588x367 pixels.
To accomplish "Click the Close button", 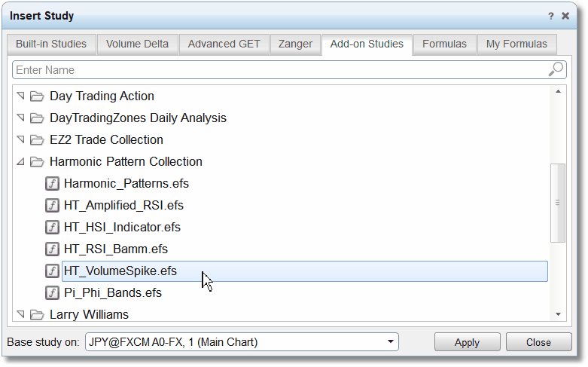I will (538, 342).
